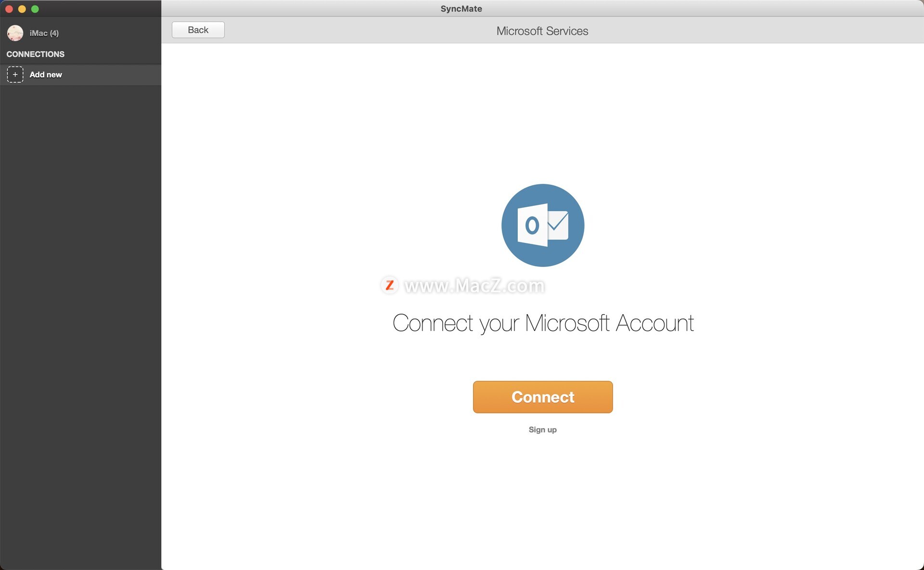Image resolution: width=924 pixels, height=570 pixels.
Task: Open the Sign up link
Action: point(542,430)
